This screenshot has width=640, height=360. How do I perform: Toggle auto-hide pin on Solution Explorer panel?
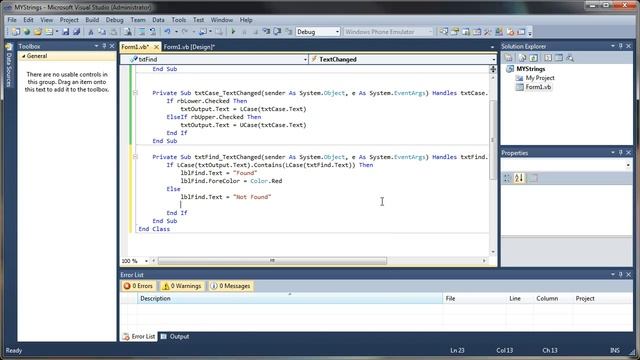(621, 46)
